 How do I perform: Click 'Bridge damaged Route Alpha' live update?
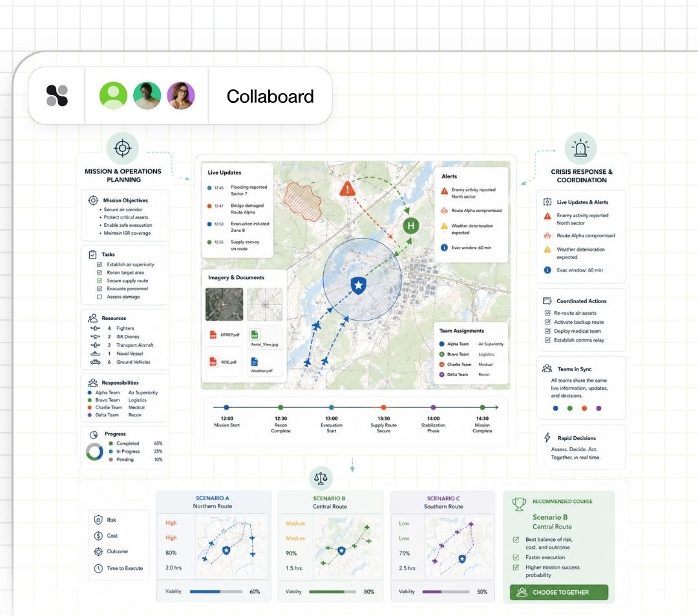click(247, 209)
